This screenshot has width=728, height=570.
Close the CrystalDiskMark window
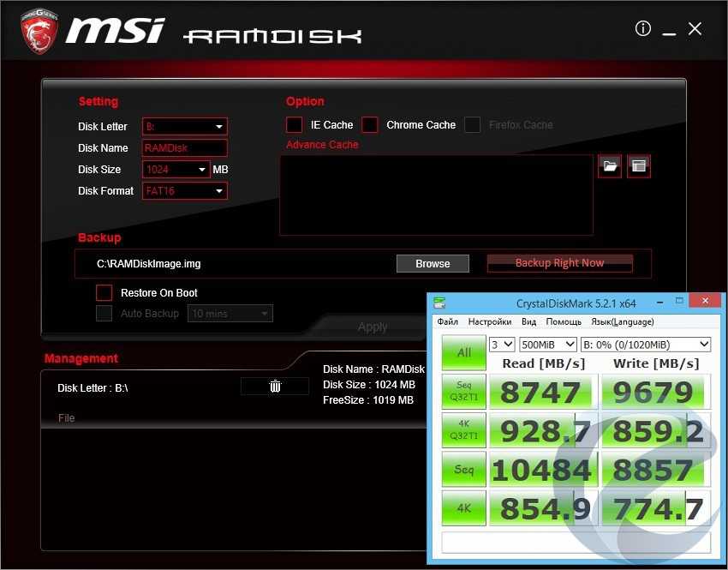pos(705,301)
